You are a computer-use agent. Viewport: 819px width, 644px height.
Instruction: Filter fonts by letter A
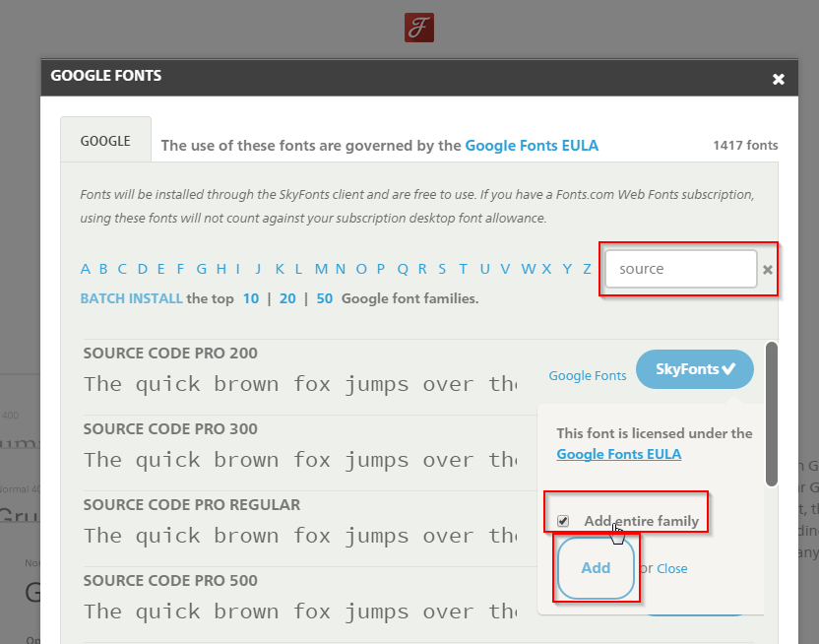pyautogui.click(x=86, y=269)
